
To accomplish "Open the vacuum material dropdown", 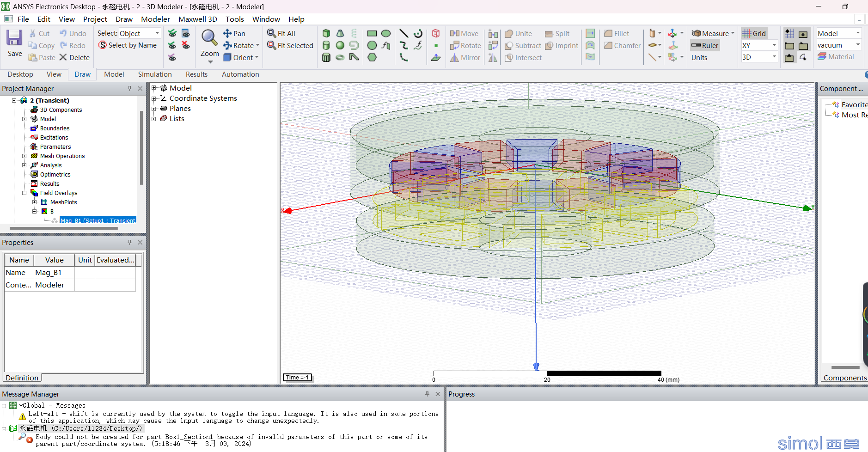I will click(858, 45).
